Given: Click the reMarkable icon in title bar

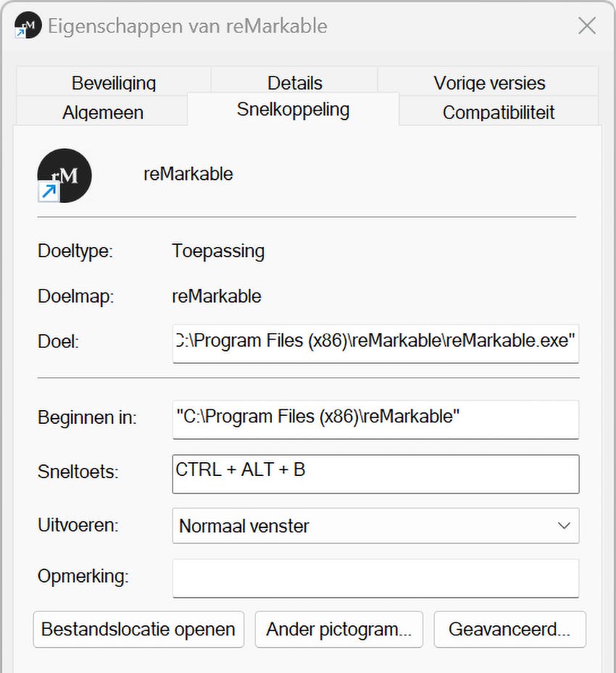Looking at the screenshot, I should tap(25, 26).
